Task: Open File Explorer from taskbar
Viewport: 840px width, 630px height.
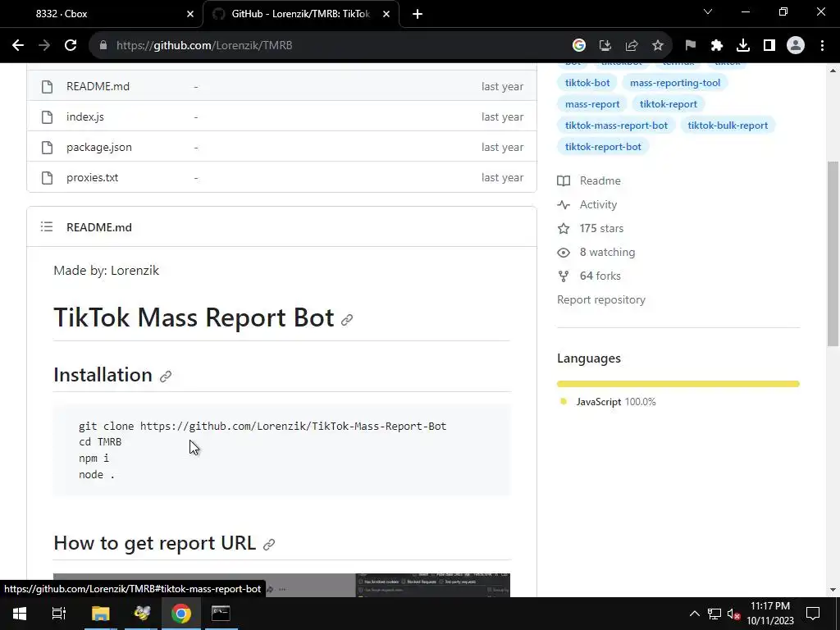Action: (x=100, y=614)
